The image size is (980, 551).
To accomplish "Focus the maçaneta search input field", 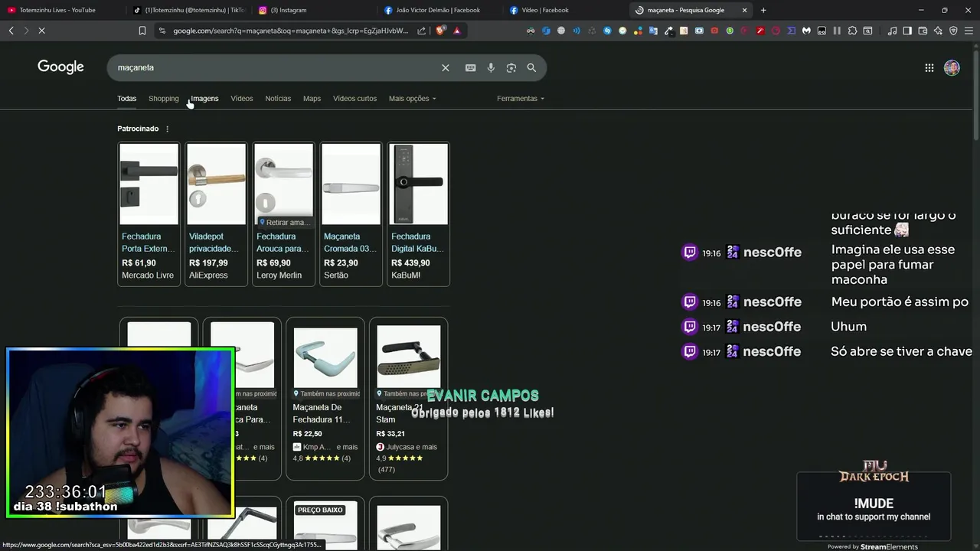I will [x=276, y=67].
